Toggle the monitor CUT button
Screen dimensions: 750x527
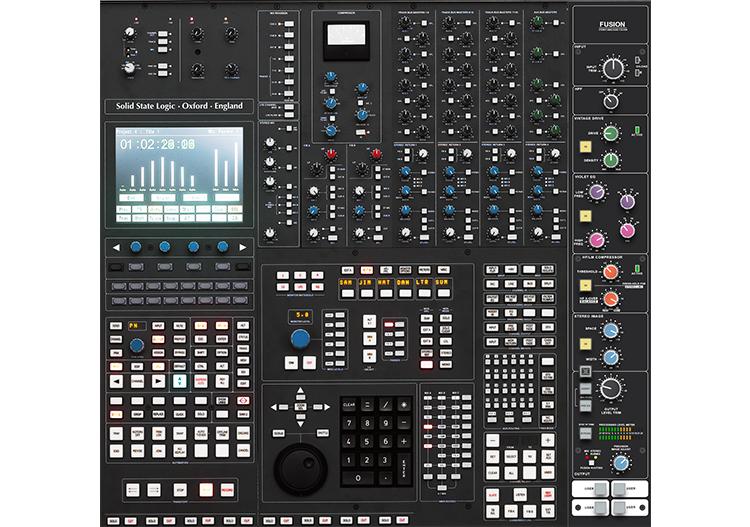[x=309, y=363]
